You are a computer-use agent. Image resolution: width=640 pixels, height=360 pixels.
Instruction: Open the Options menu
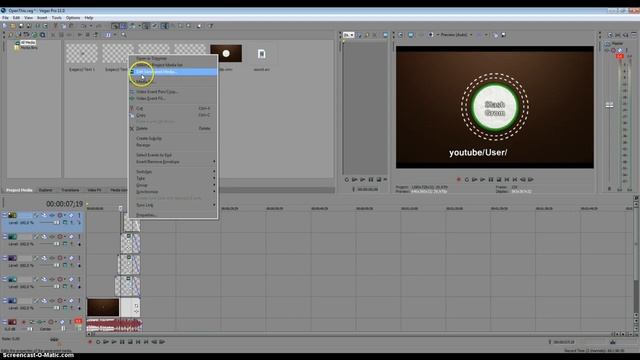pos(73,18)
